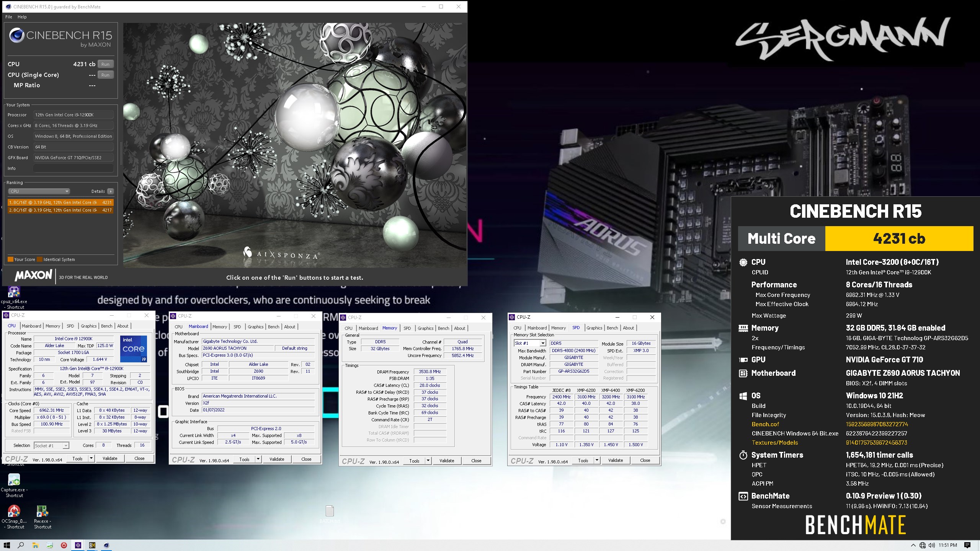Open the Help menu in Cinebench

click(22, 17)
